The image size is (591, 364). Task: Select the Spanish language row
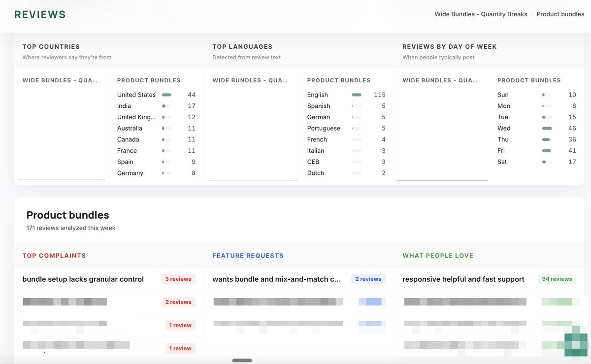point(346,106)
